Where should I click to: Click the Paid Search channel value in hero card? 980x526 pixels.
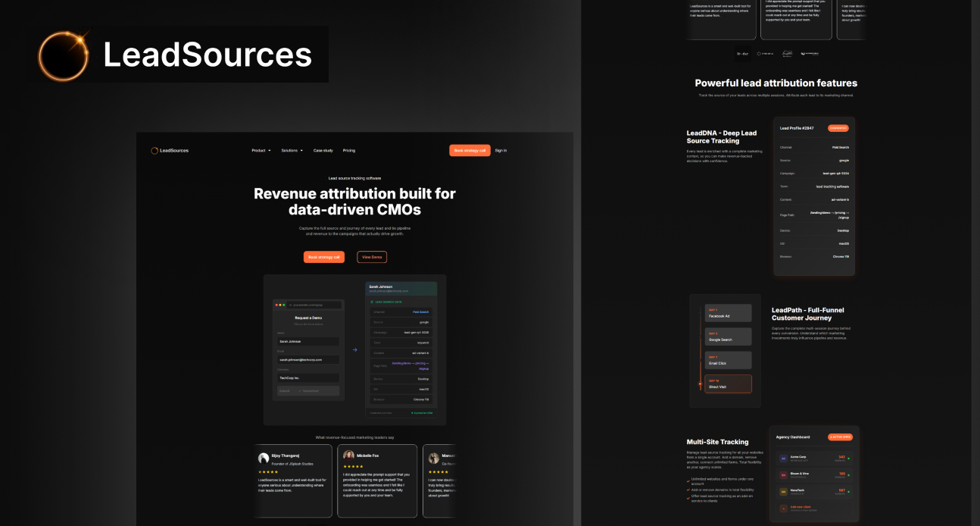[420, 312]
